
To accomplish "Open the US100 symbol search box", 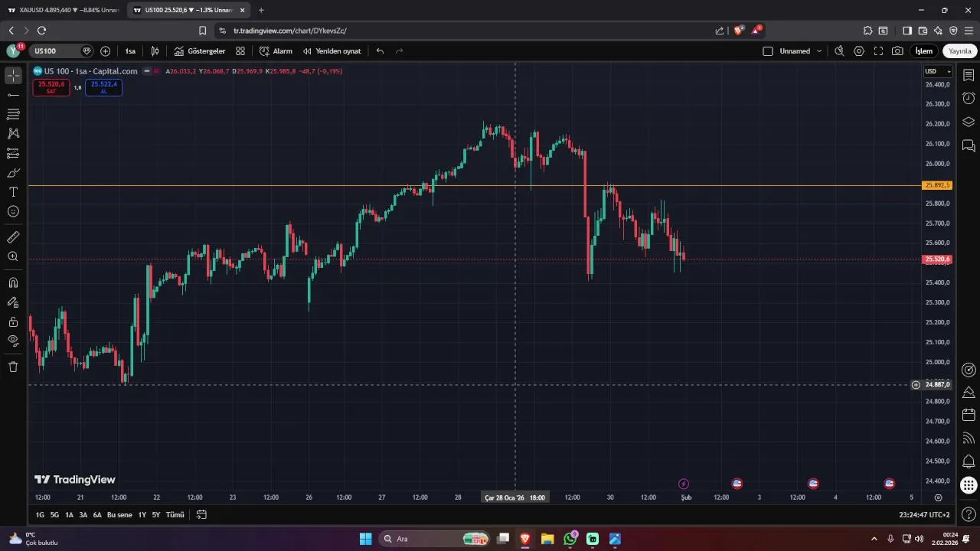I will (x=61, y=51).
